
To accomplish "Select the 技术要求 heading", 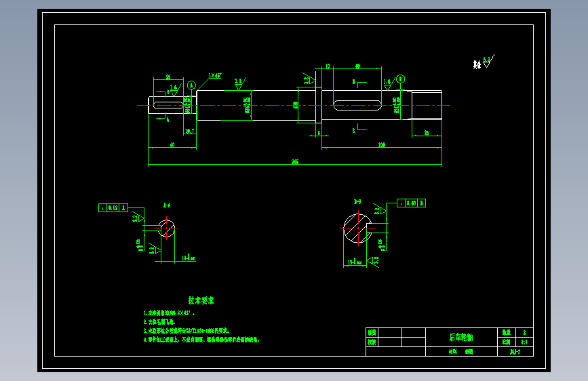I will (x=201, y=300).
